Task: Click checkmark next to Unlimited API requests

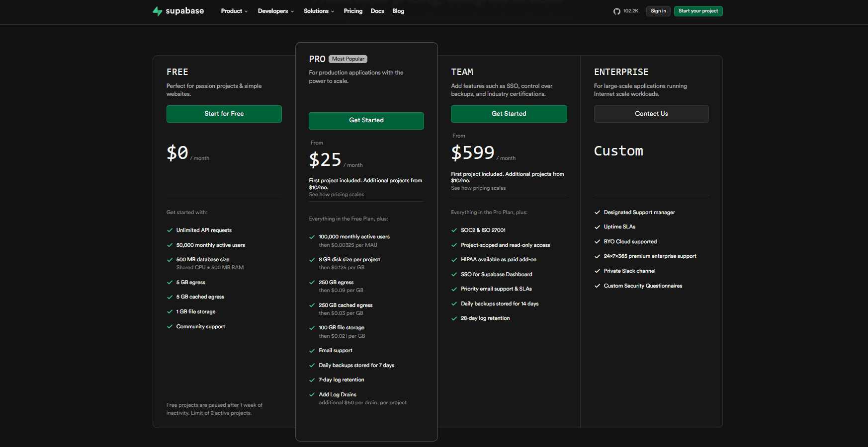Action: pos(170,230)
